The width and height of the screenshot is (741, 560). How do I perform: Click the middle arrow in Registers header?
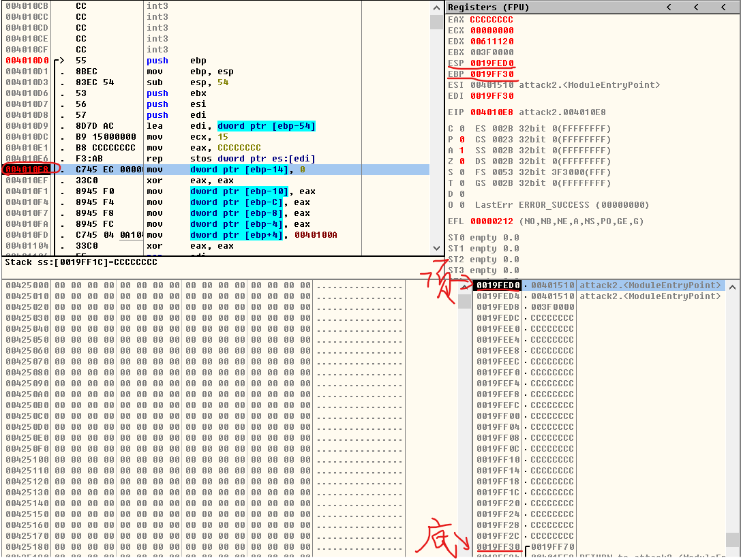[x=696, y=7]
